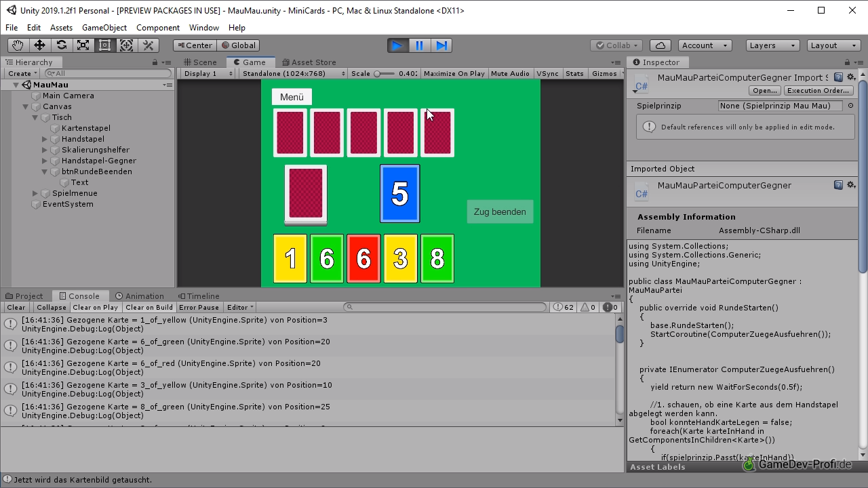This screenshot has width=868, height=488.
Task: Collapse the Tisch object
Action: [x=35, y=117]
